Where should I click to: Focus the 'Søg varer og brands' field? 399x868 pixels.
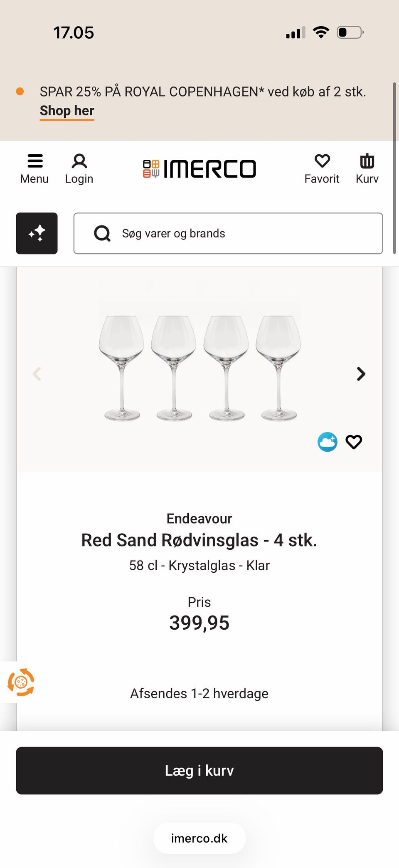[241, 233]
